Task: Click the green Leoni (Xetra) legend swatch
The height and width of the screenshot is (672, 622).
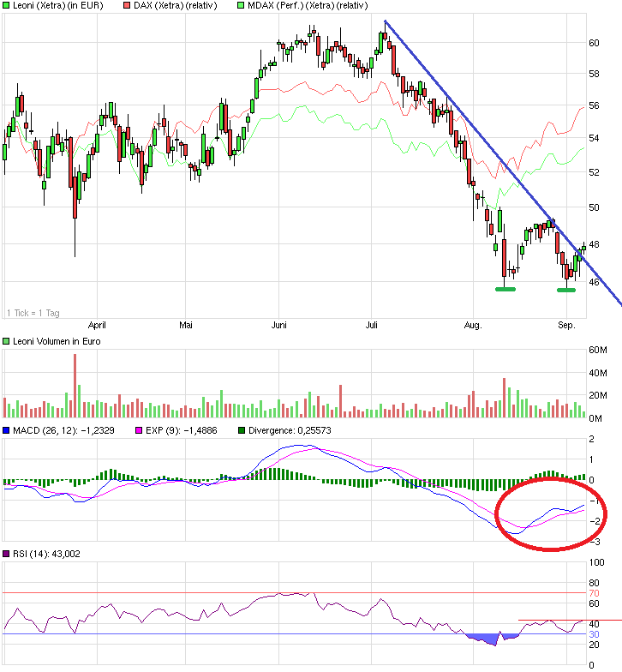Action: pos(7,6)
